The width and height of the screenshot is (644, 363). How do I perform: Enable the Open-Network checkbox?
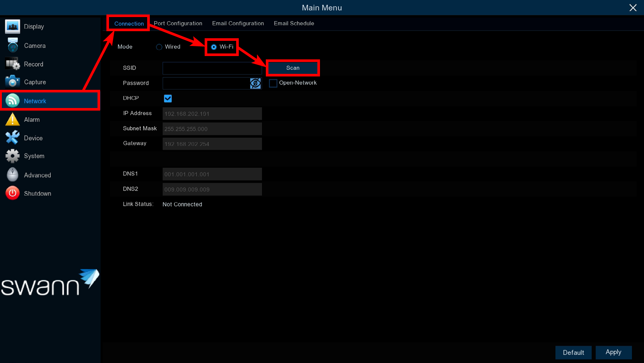click(273, 83)
